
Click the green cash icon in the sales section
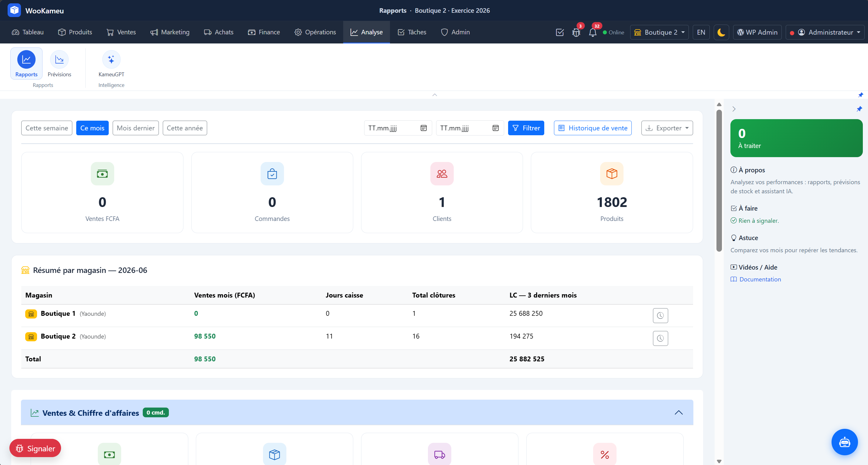[x=109, y=454]
